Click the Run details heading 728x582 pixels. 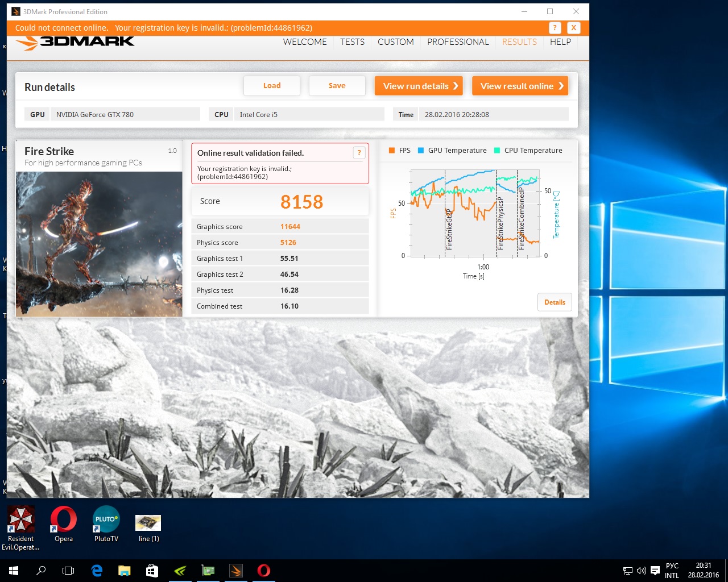coord(49,87)
